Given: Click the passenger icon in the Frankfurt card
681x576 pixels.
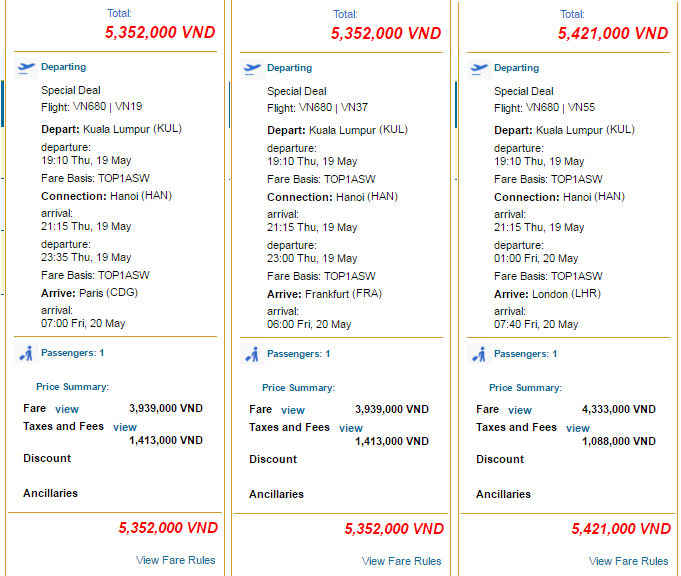Looking at the screenshot, I should pos(252,354).
